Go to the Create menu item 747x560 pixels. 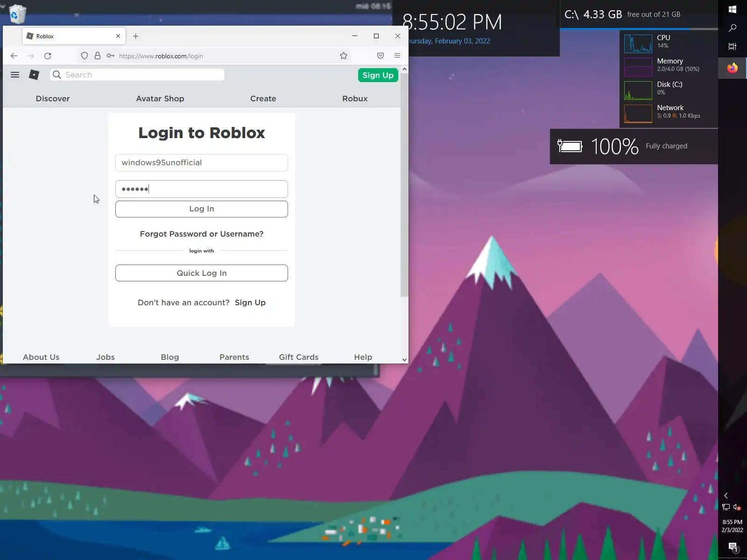coord(263,98)
